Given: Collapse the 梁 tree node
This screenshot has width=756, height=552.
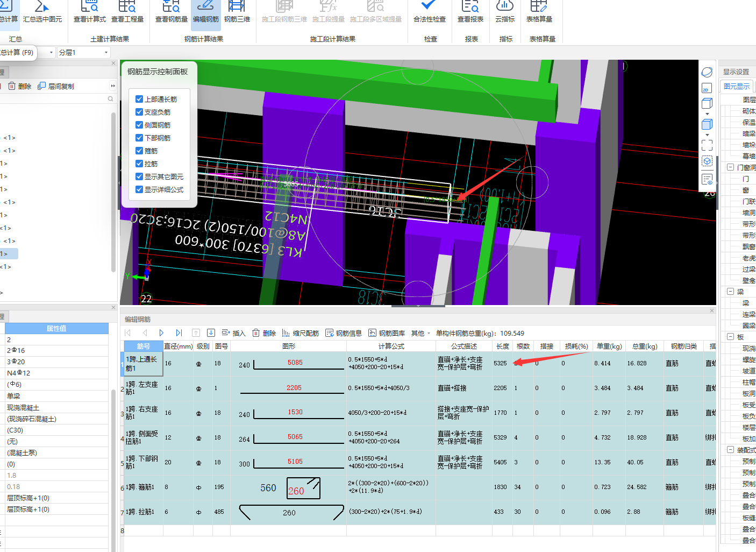Looking at the screenshot, I should 730,291.
